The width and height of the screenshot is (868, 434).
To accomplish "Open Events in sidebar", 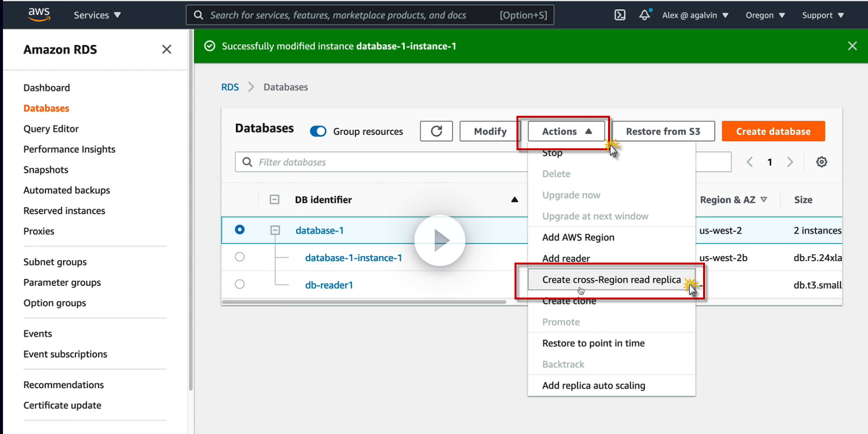I will click(38, 334).
